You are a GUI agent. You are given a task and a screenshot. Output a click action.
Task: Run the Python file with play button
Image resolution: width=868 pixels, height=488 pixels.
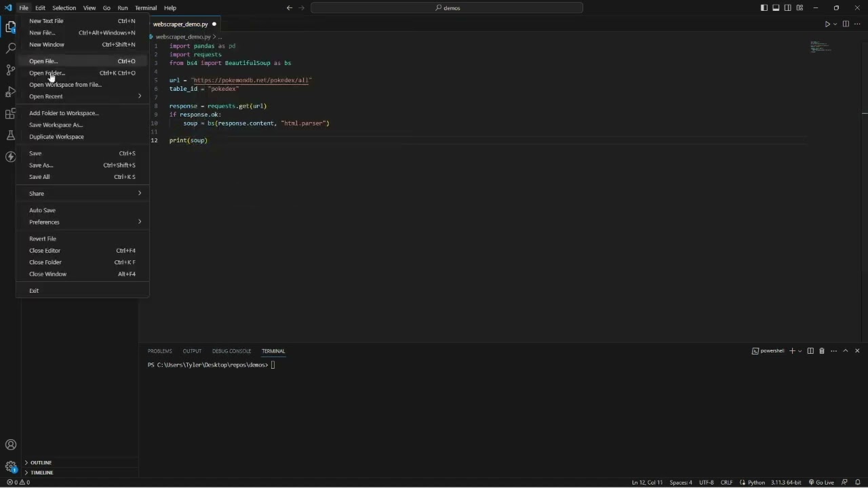pyautogui.click(x=827, y=24)
